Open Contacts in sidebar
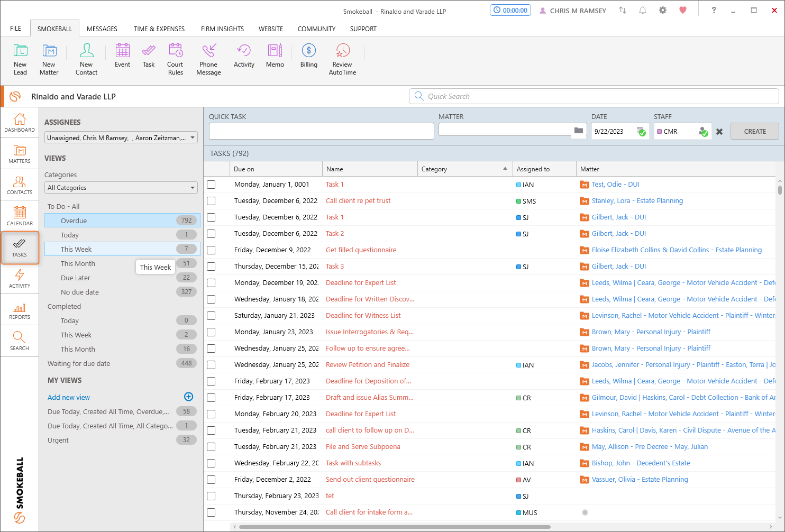 [x=20, y=185]
